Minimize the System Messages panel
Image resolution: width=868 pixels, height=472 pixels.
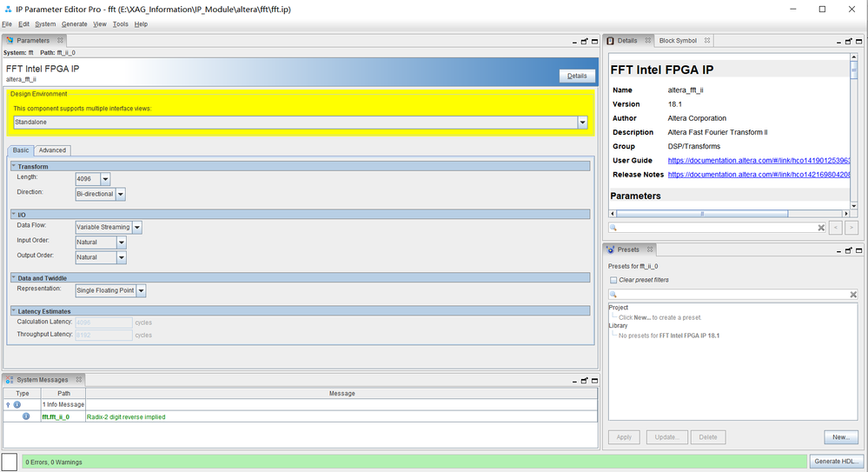574,381
